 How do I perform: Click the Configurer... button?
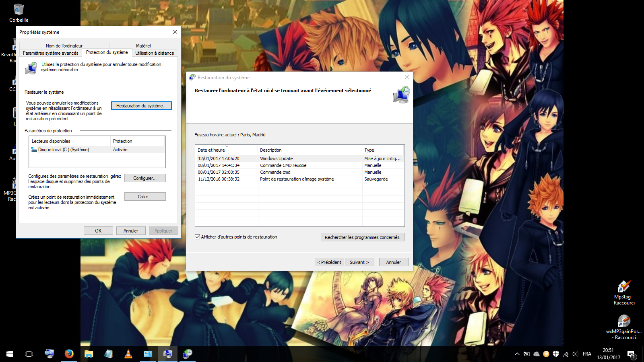tap(145, 178)
